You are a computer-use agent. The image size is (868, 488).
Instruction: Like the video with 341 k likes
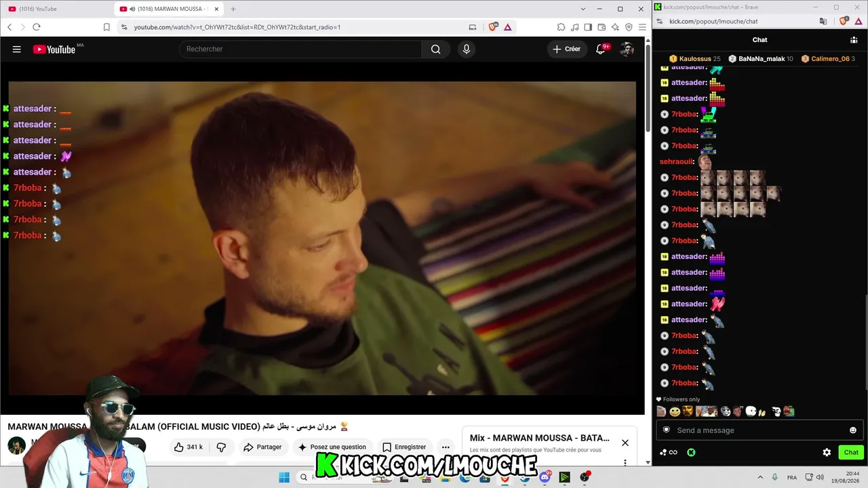(x=188, y=447)
